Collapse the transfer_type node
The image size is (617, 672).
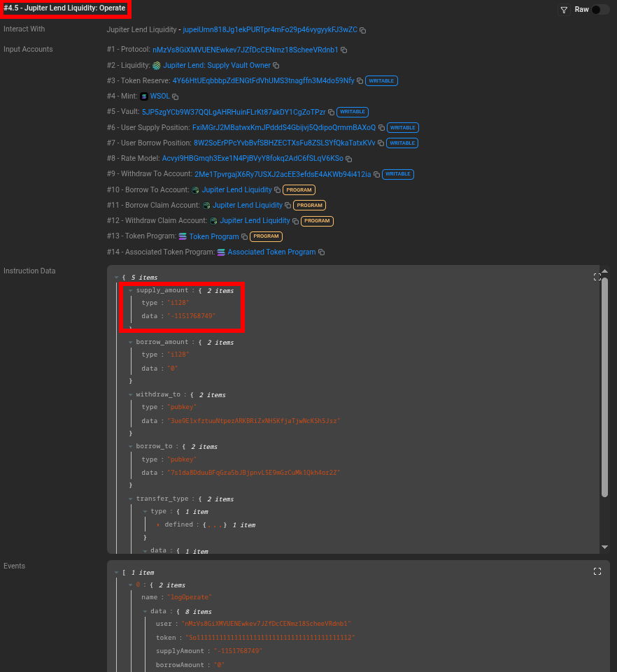pyautogui.click(x=130, y=499)
